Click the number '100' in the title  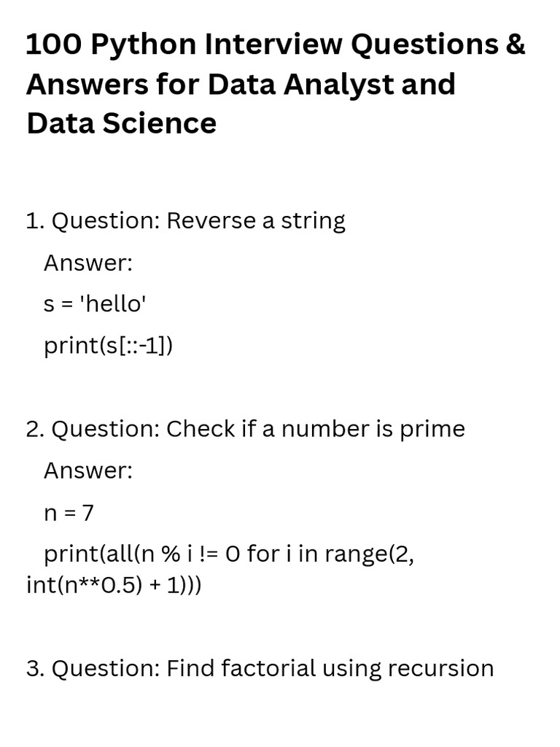point(50,45)
